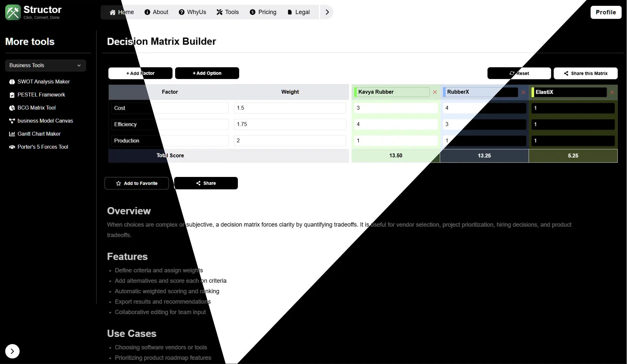Click the Add Option button
The height and width of the screenshot is (364, 627).
(x=207, y=73)
